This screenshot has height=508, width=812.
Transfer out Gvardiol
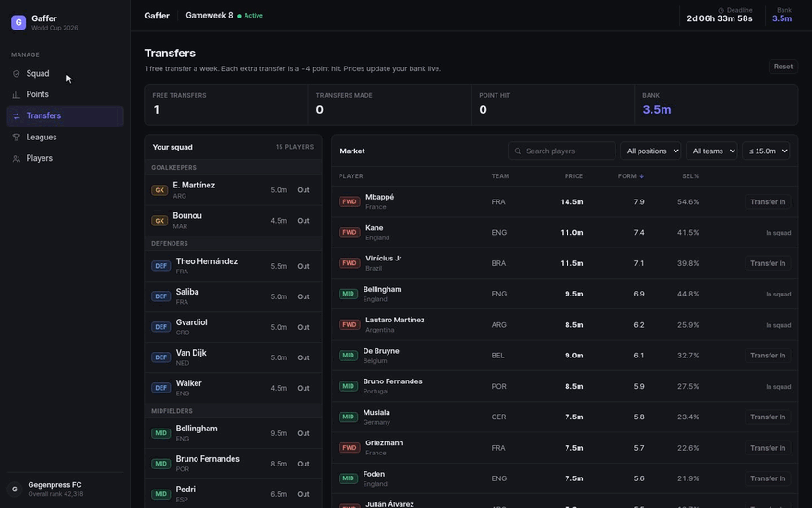304,327
